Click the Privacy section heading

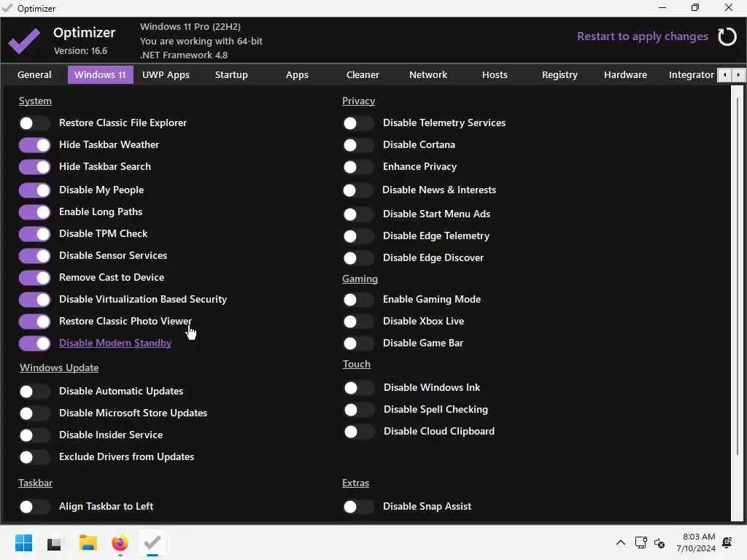[358, 101]
